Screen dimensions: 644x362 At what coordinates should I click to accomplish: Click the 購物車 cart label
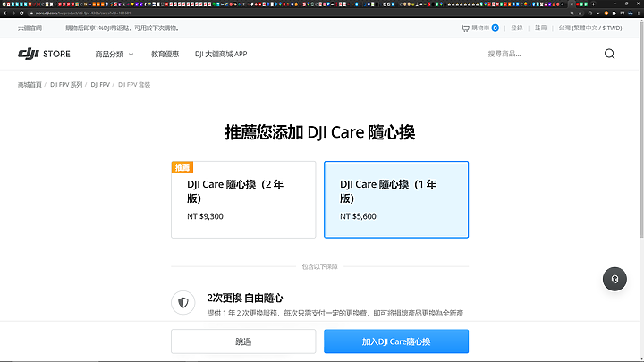tap(480, 28)
